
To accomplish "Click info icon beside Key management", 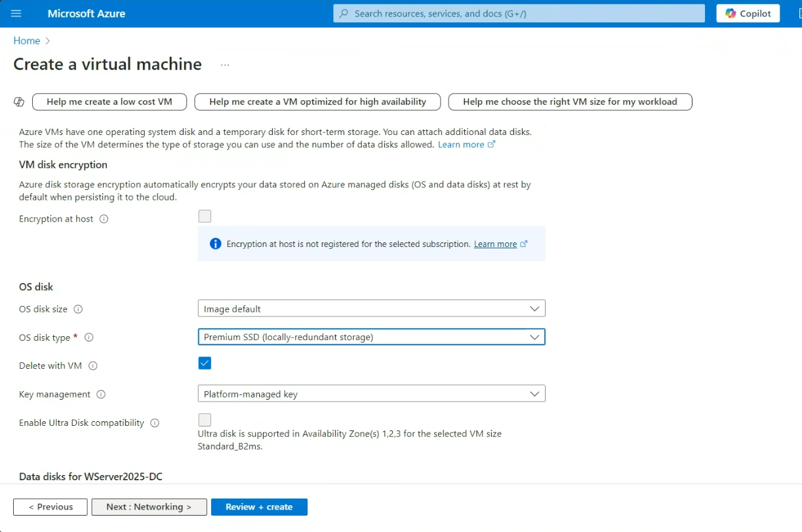I will tap(101, 394).
